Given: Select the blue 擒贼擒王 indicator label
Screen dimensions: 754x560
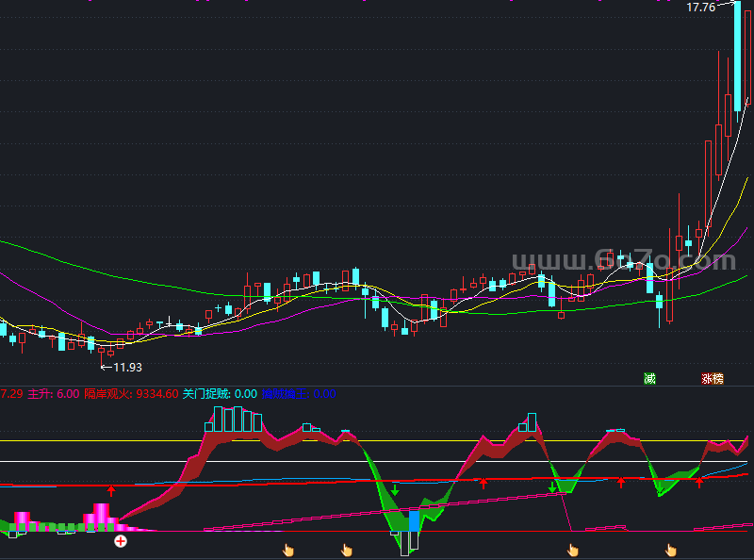Looking at the screenshot, I should (x=285, y=393).
